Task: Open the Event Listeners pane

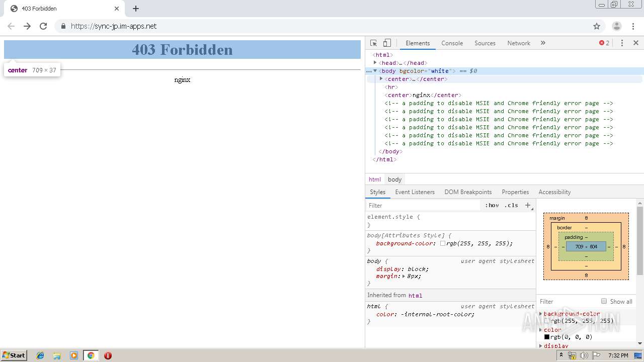Action: [x=415, y=192]
